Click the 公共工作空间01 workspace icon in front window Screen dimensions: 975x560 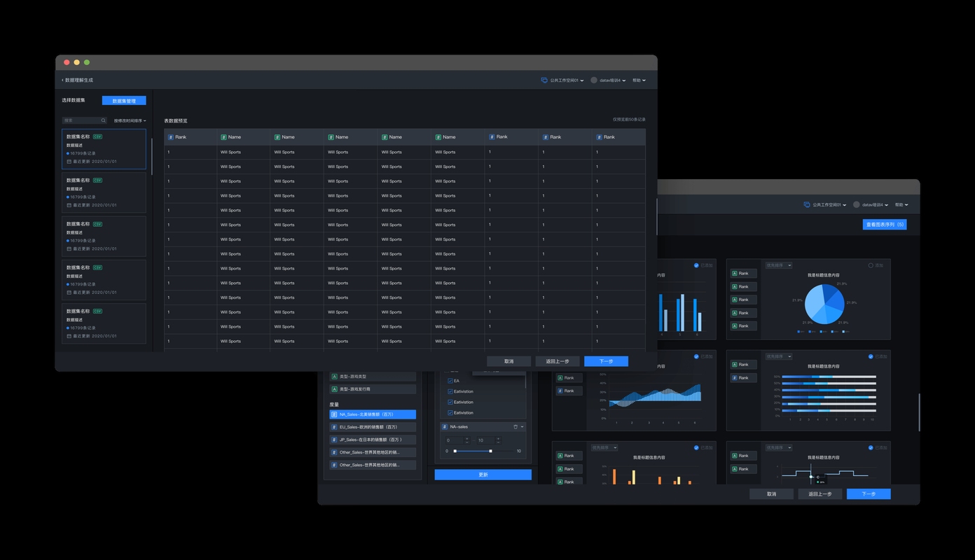(544, 80)
